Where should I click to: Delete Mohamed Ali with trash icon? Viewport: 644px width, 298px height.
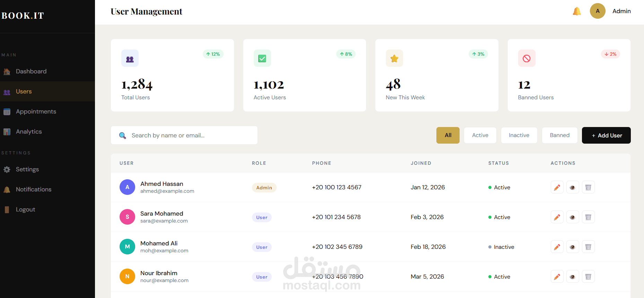(588, 247)
